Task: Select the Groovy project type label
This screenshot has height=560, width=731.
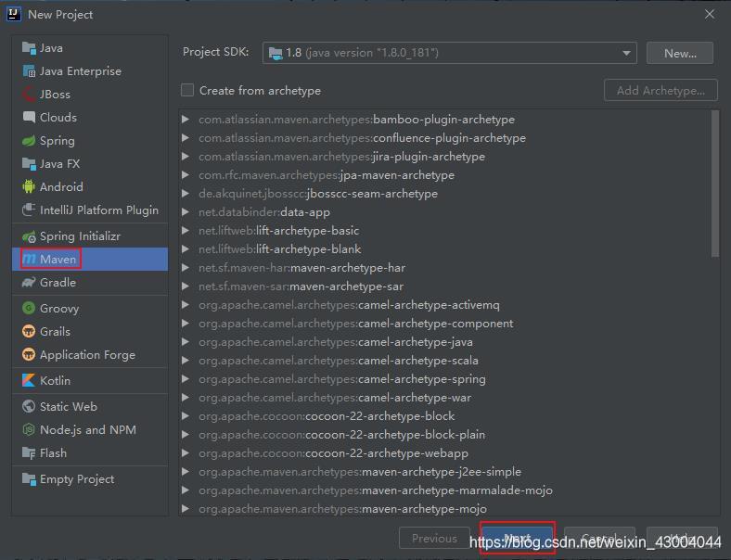Action: point(59,309)
